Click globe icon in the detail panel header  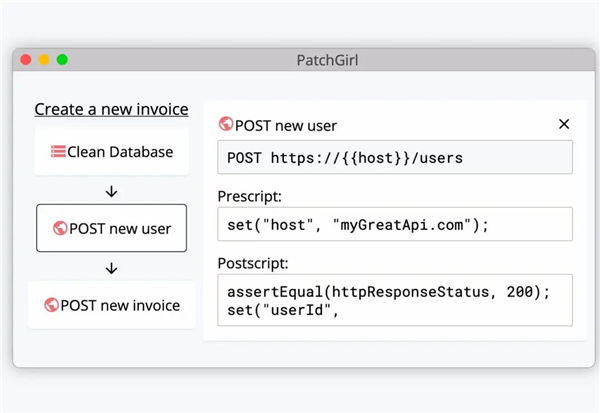tap(226, 124)
